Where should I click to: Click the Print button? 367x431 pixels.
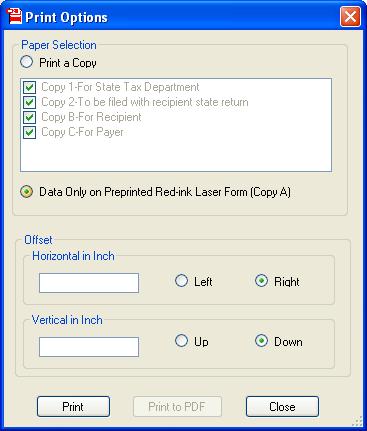(x=73, y=407)
